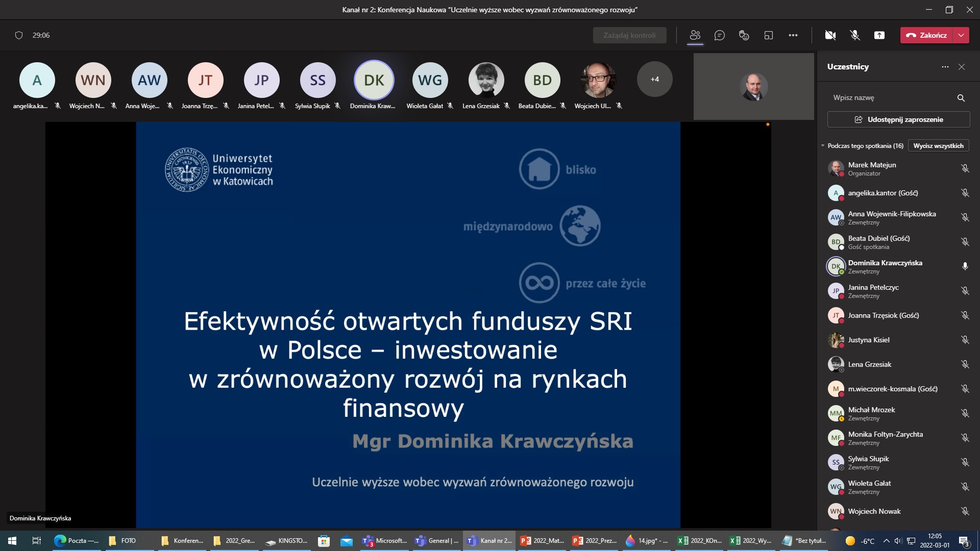This screenshot has height=551, width=980.
Task: Expand hidden icons in system tray
Action: click(x=887, y=540)
